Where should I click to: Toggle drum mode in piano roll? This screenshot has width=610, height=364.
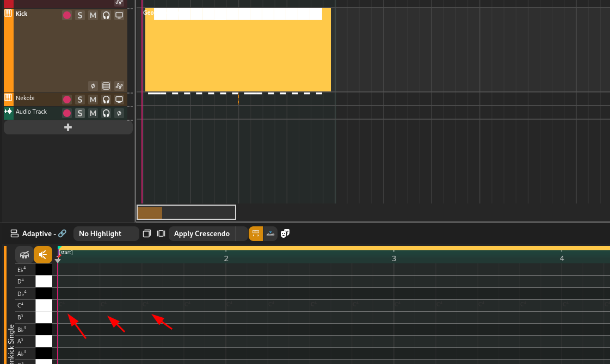[24, 254]
